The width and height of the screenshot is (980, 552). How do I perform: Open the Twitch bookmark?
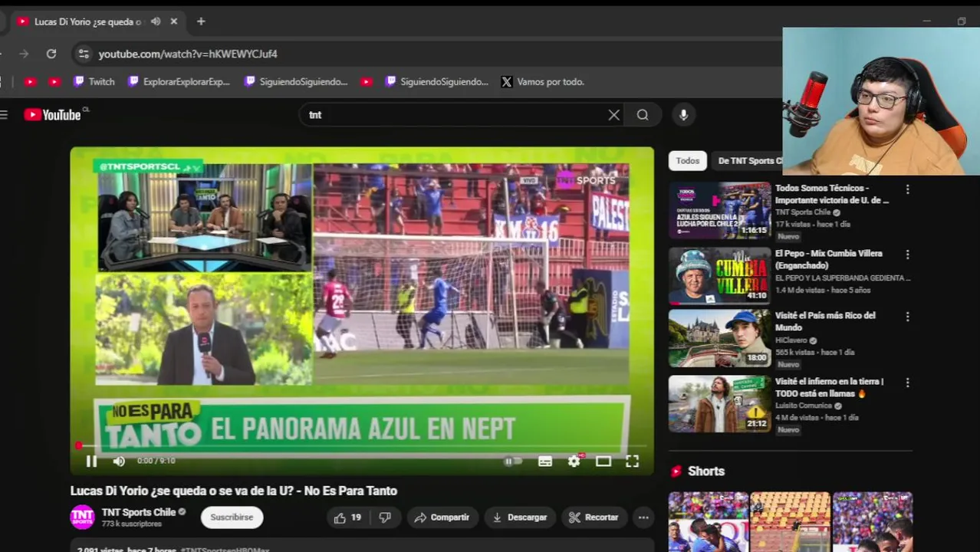coord(94,81)
